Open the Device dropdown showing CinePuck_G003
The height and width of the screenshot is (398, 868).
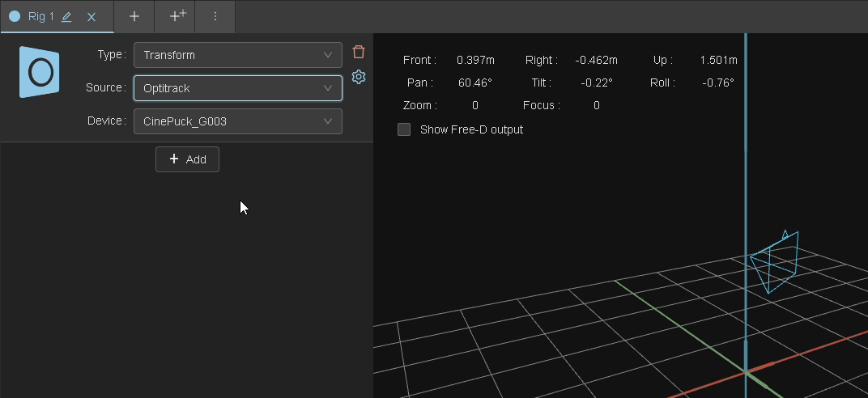coord(237,121)
